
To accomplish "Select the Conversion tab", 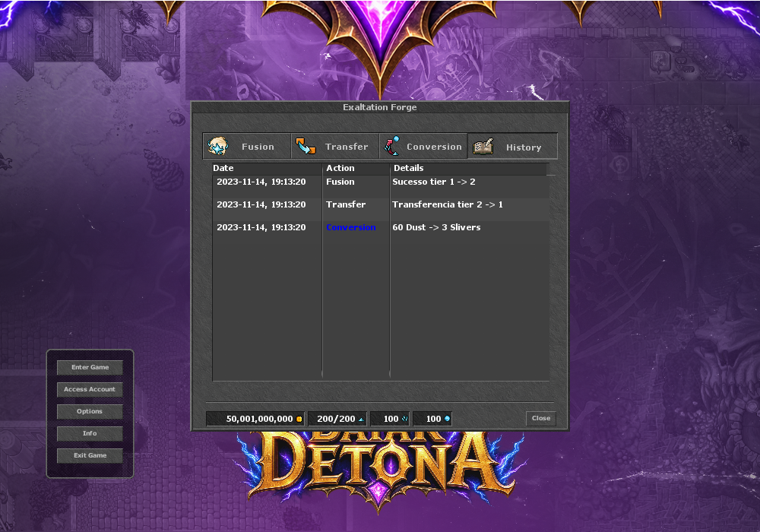I will pos(423,147).
